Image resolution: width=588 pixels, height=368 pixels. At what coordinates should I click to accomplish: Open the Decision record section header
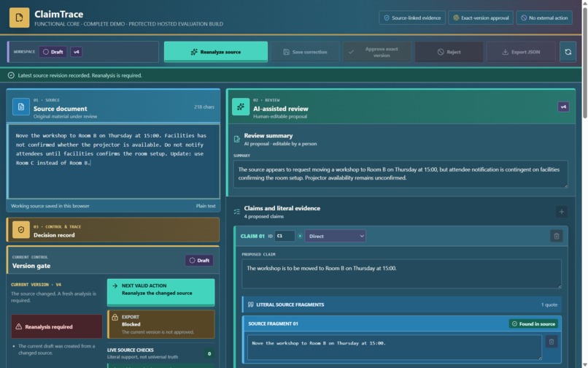coord(113,230)
